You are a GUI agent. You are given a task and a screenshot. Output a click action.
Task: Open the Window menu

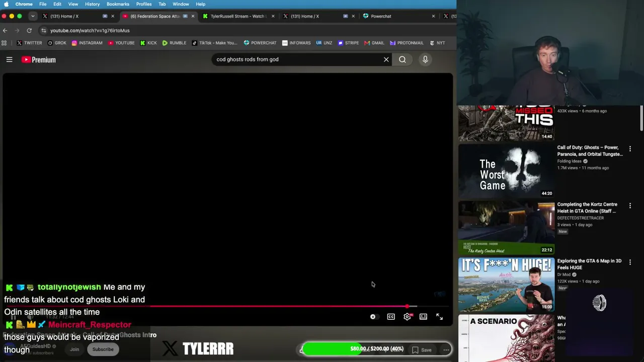[x=181, y=4]
